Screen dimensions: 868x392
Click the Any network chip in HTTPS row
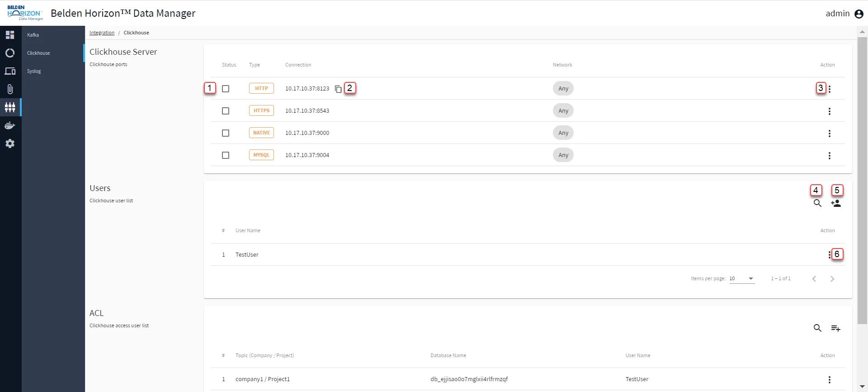coord(563,110)
